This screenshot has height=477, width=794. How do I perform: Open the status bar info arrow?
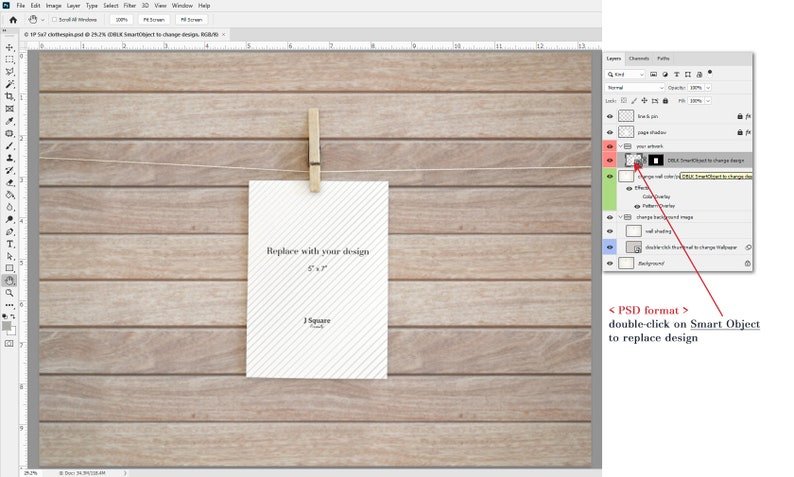[x=125, y=473]
